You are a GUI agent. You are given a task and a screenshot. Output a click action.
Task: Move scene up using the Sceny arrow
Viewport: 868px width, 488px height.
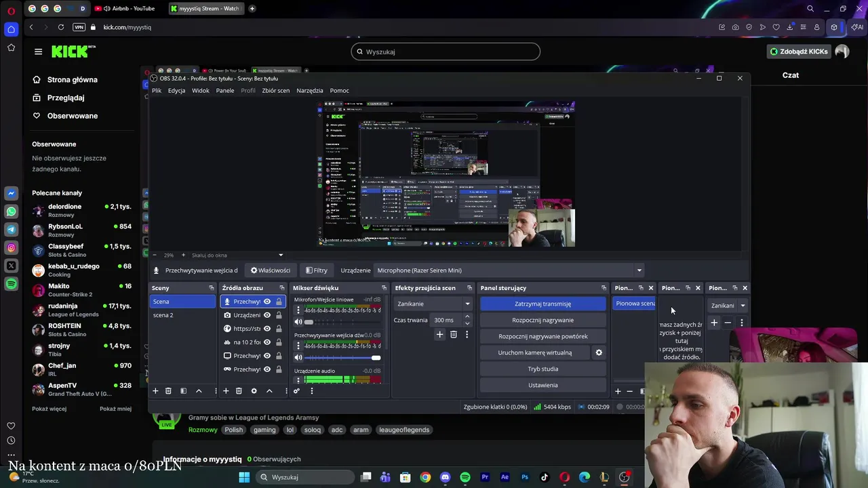[199, 391]
